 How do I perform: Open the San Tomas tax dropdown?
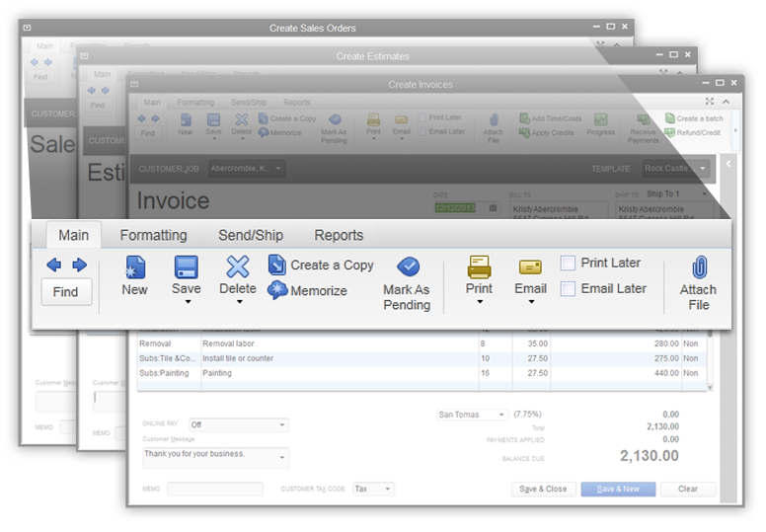472,415
